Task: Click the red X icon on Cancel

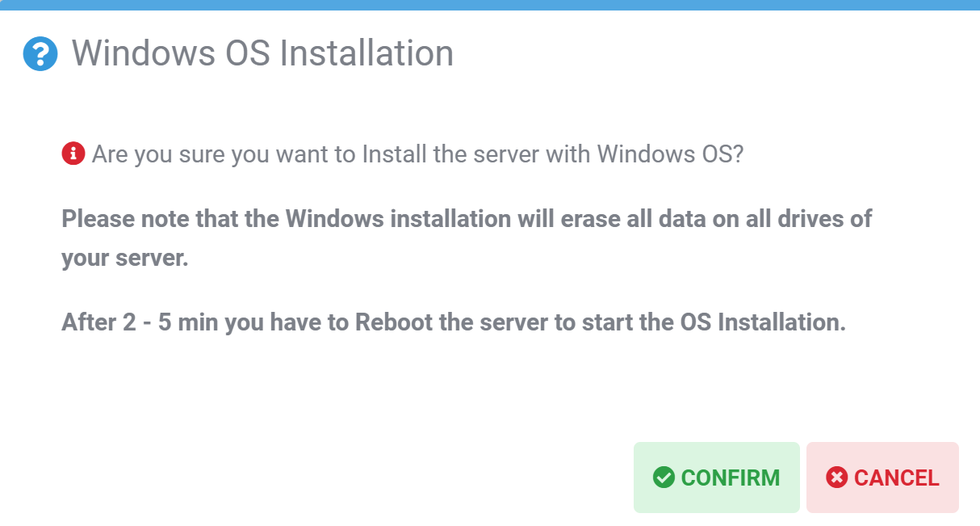Action: (837, 478)
